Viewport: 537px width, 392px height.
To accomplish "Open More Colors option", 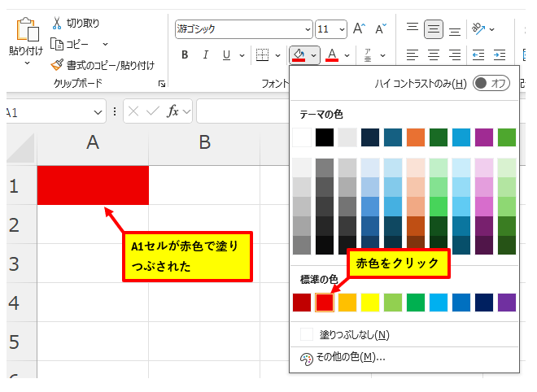I will (x=404, y=358).
